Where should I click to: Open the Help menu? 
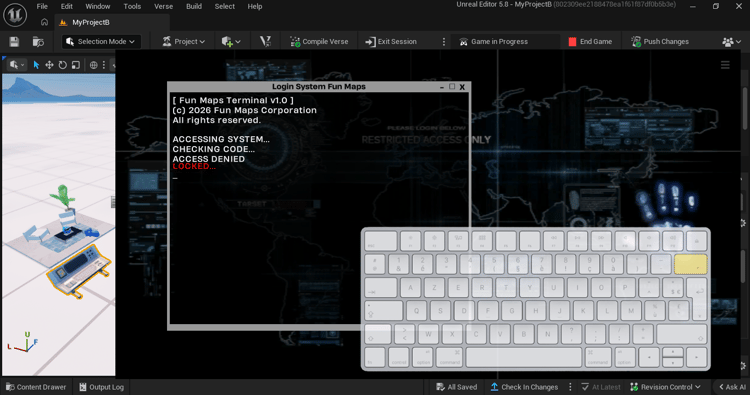point(254,6)
